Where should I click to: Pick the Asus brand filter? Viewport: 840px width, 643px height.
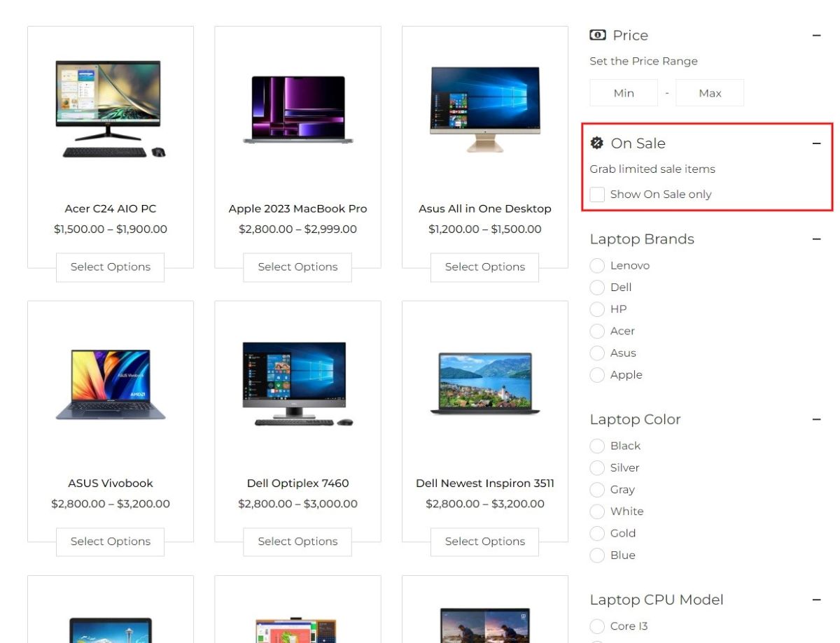(597, 353)
